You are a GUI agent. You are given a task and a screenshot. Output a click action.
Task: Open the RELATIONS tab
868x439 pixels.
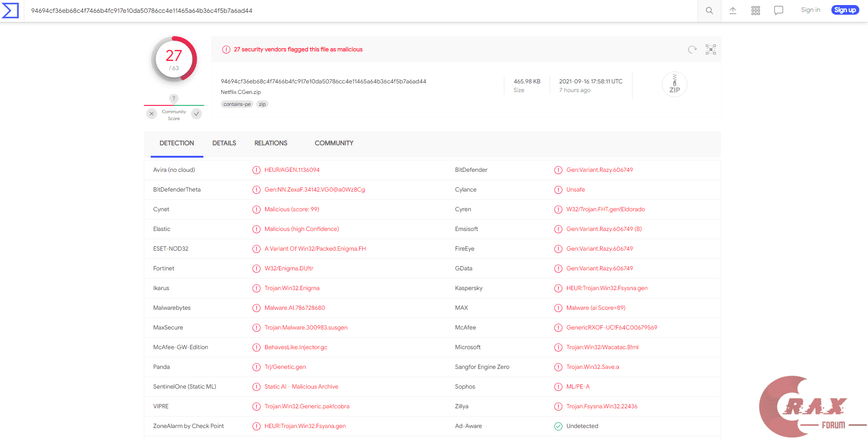coord(271,143)
